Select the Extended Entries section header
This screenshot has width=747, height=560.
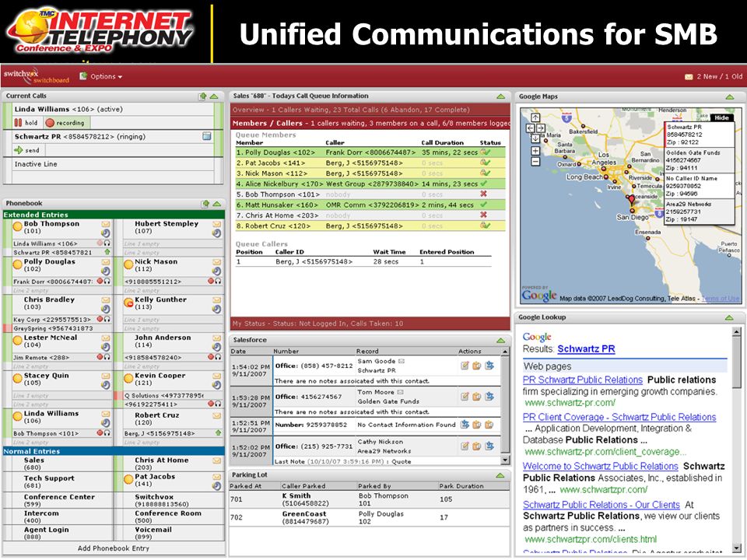click(114, 215)
